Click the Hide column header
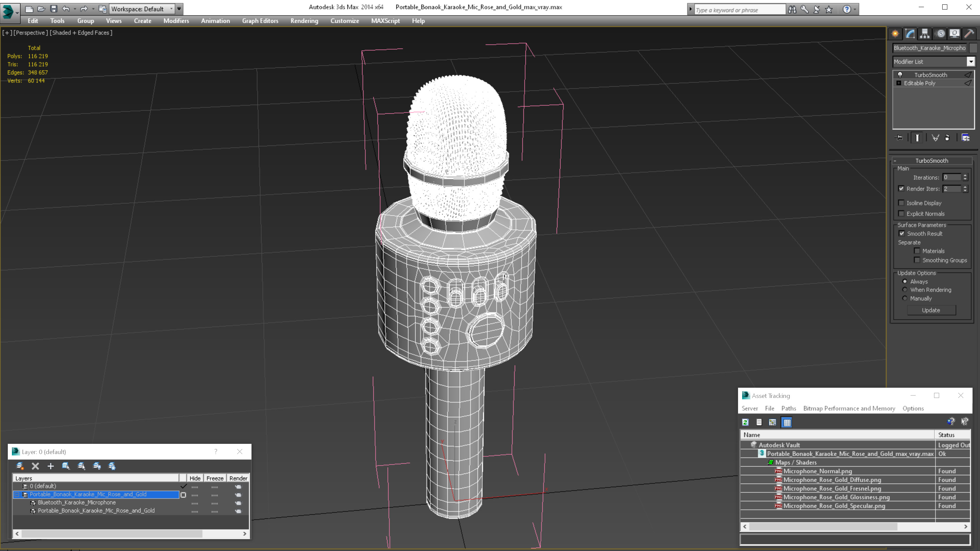This screenshot has height=551, width=980. click(195, 478)
